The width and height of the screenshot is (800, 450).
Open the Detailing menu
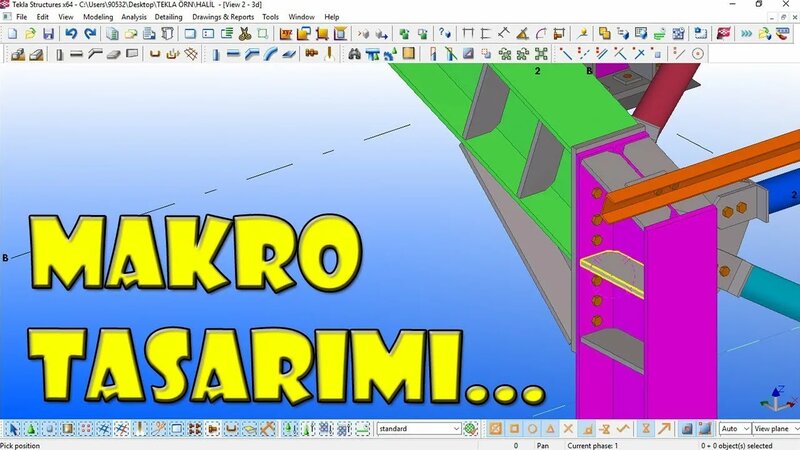tap(168, 17)
